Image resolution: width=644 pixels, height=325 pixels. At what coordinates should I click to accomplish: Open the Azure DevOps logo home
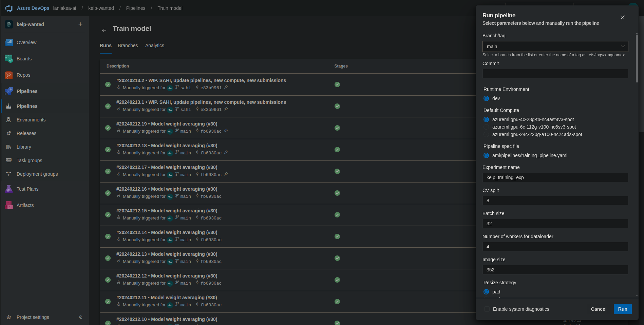(9, 8)
